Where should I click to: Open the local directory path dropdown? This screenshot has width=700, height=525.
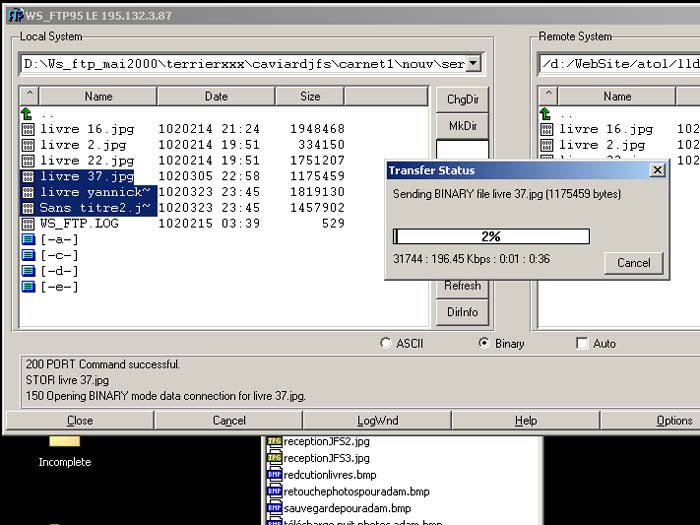(473, 64)
